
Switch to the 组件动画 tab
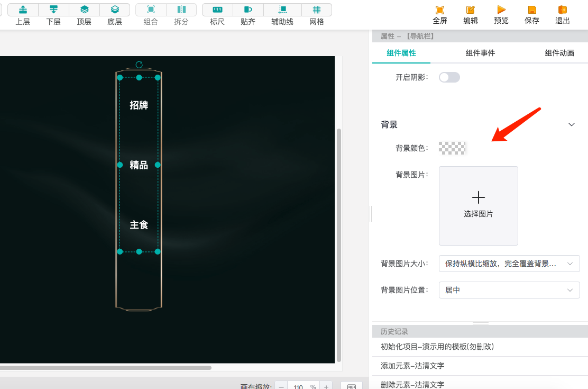click(x=559, y=52)
